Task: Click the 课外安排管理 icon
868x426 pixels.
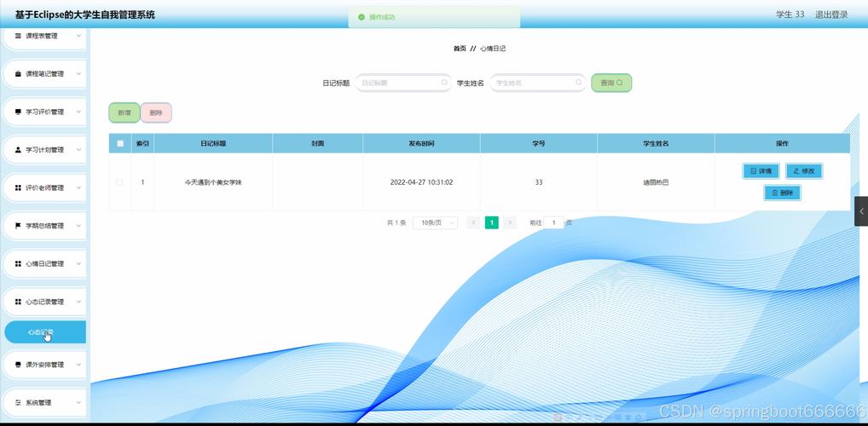Action: 18,365
